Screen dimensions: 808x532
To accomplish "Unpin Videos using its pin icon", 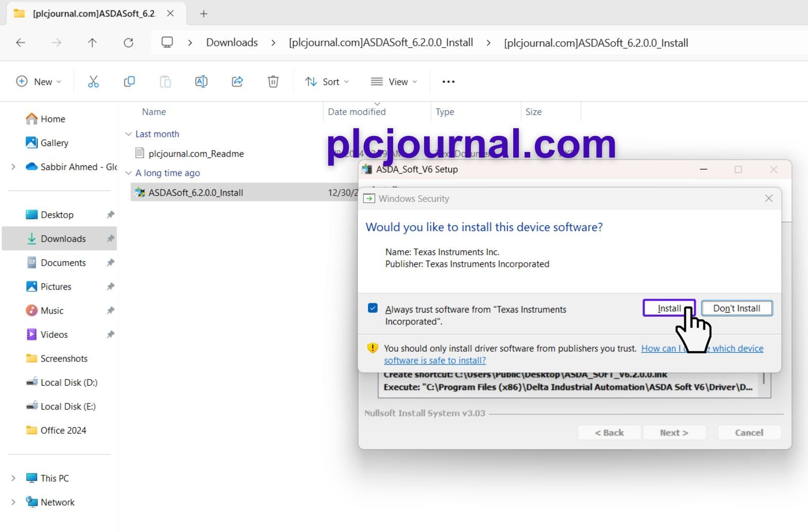I will [110, 334].
